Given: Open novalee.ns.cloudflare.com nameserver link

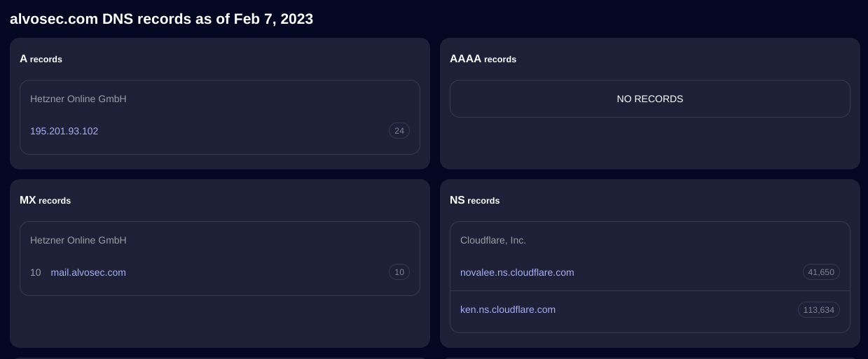Looking at the screenshot, I should [517, 272].
